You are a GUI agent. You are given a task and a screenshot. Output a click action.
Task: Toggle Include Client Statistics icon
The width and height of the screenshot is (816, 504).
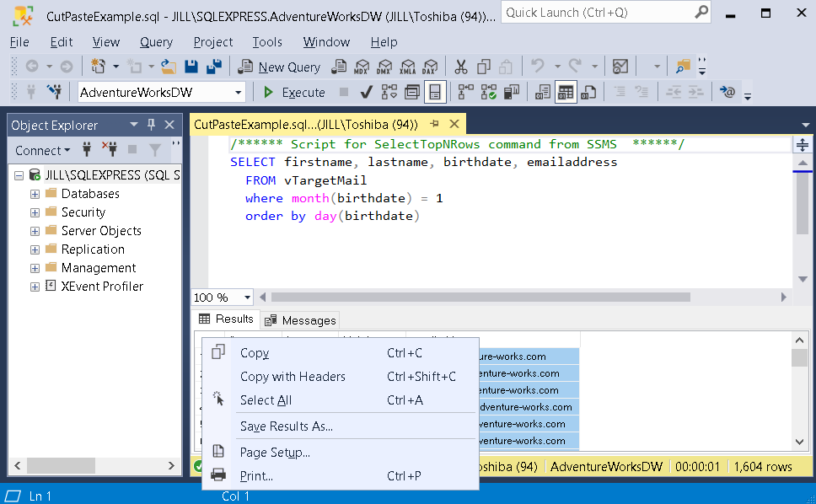512,93
